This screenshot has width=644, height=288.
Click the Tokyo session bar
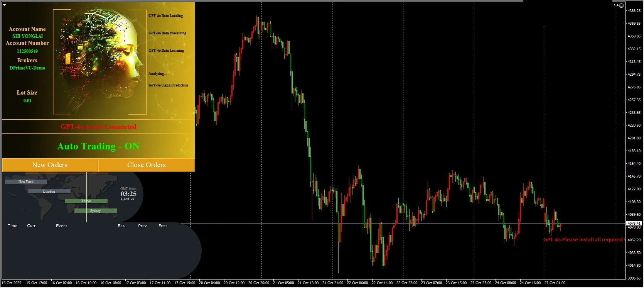(86, 201)
